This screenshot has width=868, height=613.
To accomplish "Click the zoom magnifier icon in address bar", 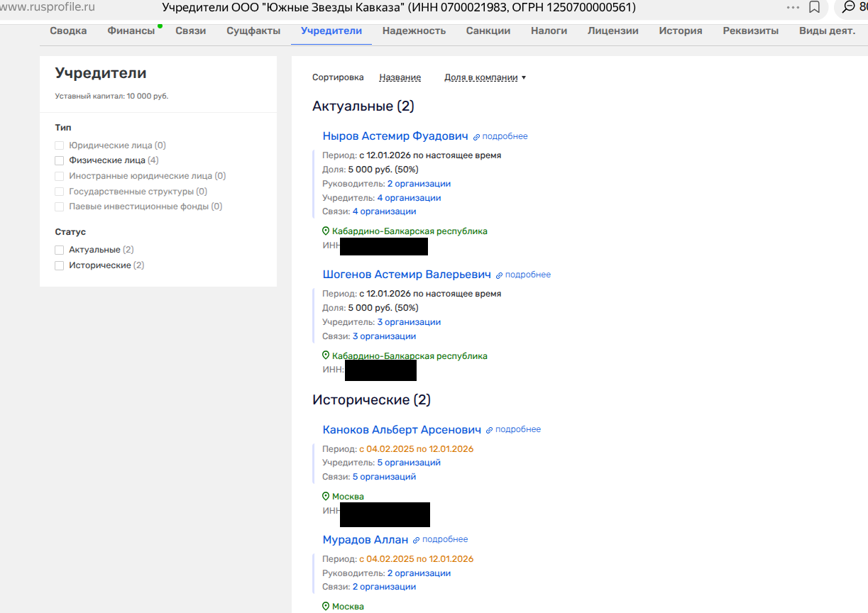I will click(x=848, y=8).
